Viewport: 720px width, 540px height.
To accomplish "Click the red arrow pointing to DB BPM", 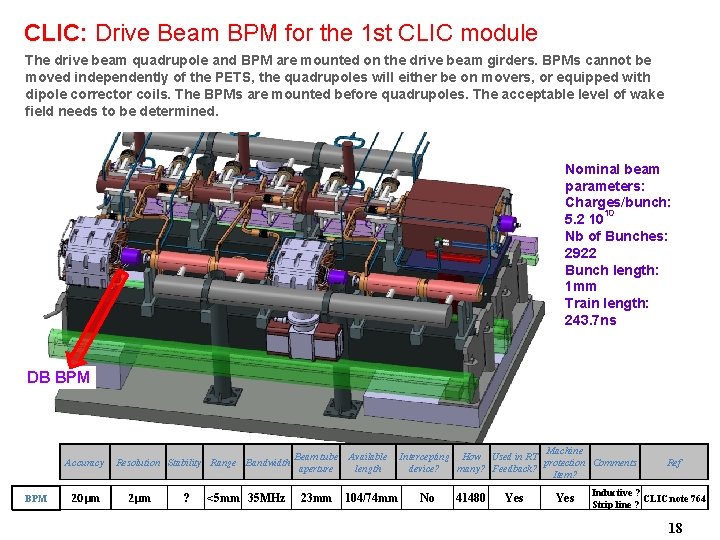I will click(x=96, y=319).
